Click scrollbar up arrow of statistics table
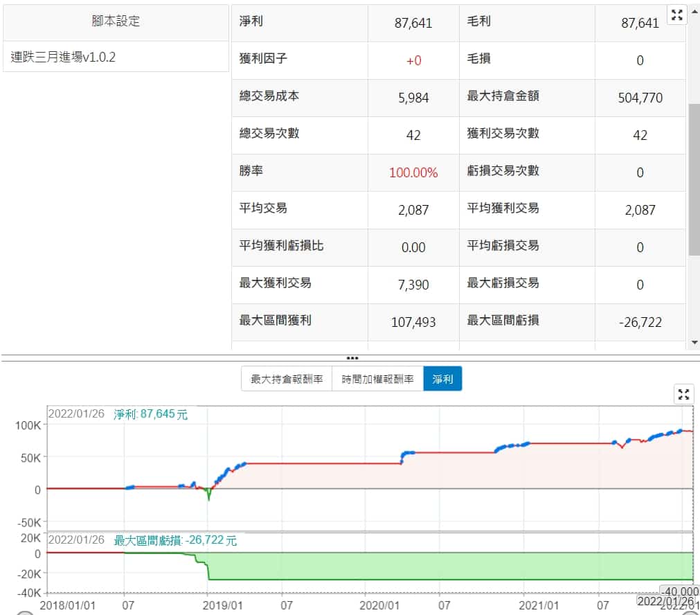The height and width of the screenshot is (615, 700). click(x=694, y=10)
